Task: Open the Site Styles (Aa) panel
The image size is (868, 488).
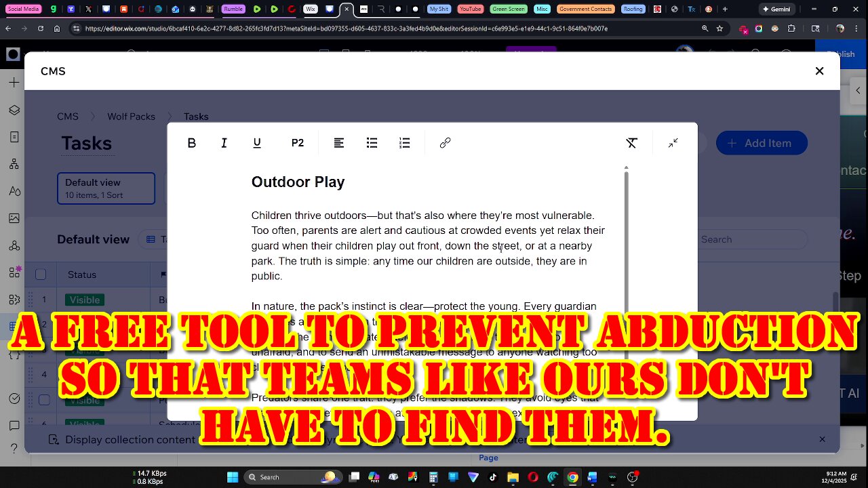Action: click(x=14, y=191)
